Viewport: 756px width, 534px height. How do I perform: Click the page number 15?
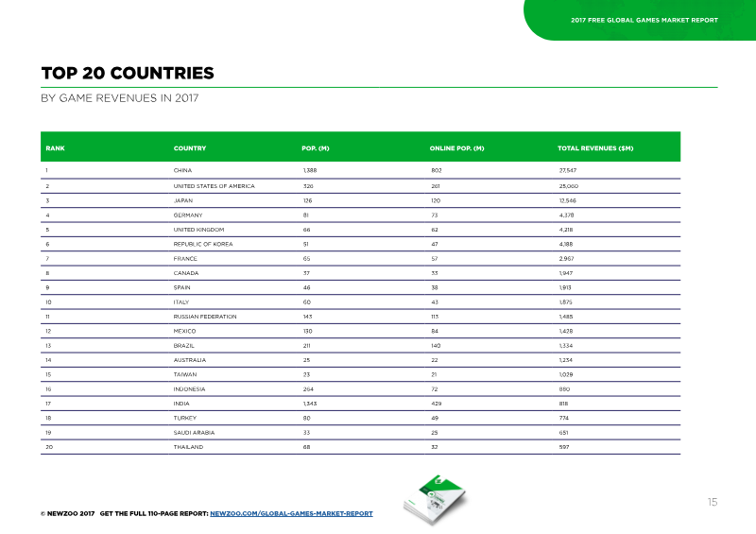point(713,502)
